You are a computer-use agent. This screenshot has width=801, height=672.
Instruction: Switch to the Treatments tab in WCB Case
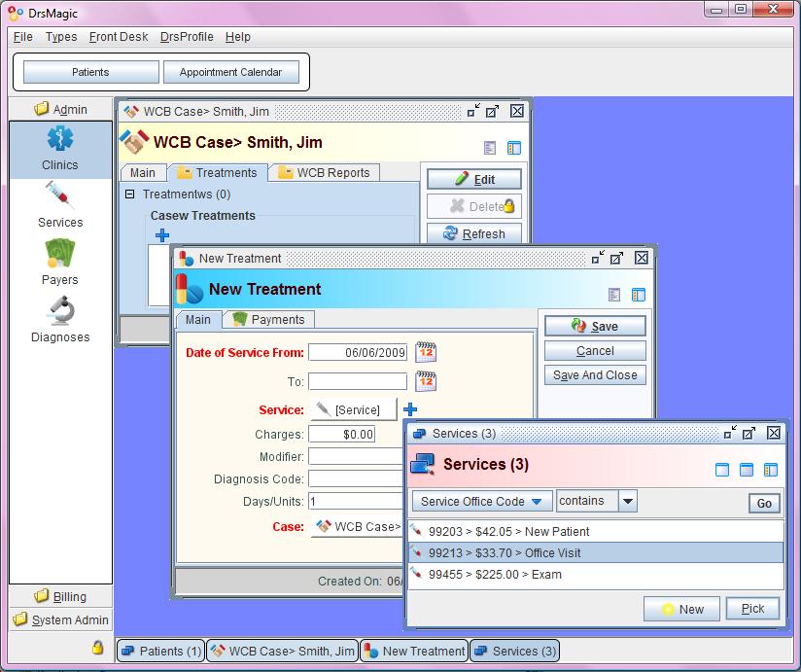(x=218, y=173)
